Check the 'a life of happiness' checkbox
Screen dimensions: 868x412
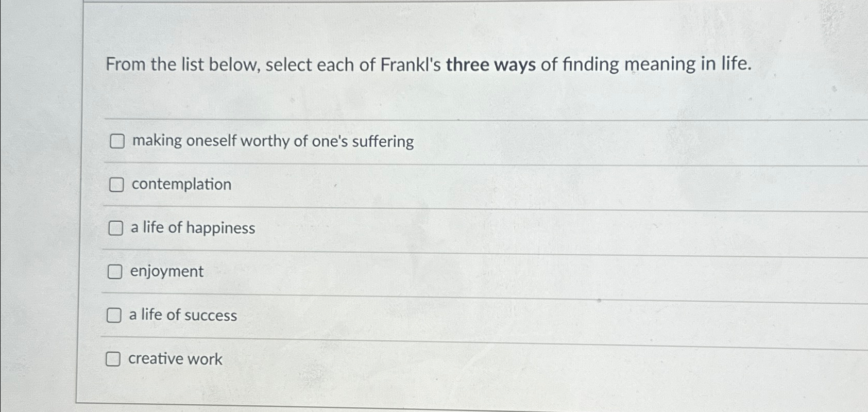point(115,228)
